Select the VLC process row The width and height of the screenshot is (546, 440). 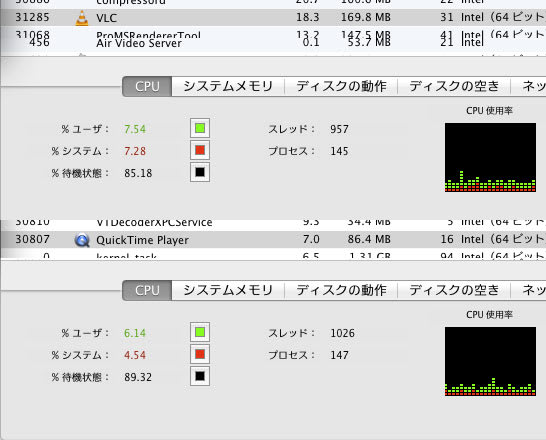[x=273, y=17]
